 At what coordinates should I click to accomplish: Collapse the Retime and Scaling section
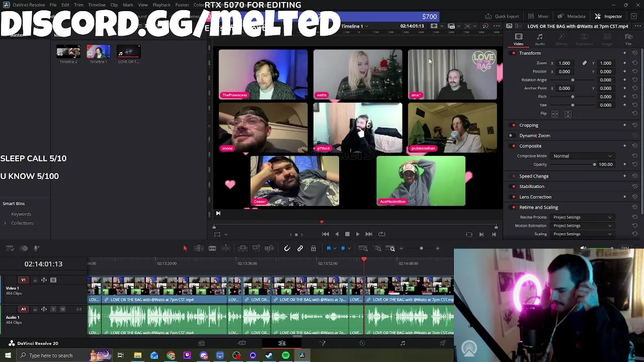(538, 207)
